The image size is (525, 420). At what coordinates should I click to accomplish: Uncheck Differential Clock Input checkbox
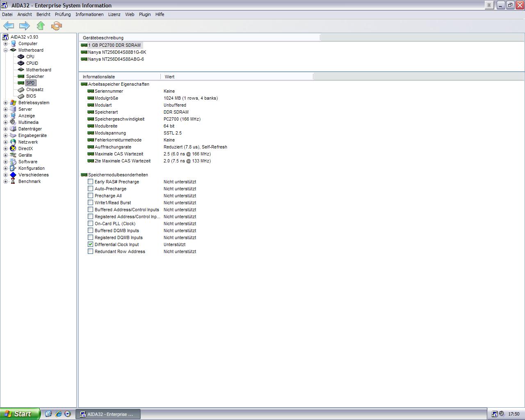[91, 244]
